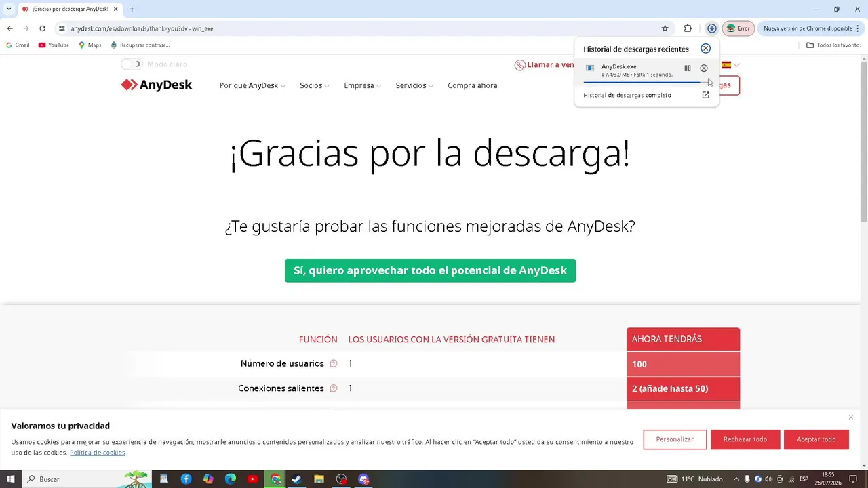868x488 pixels.
Task: View site information icon in address bar
Action: pyautogui.click(x=62, y=28)
